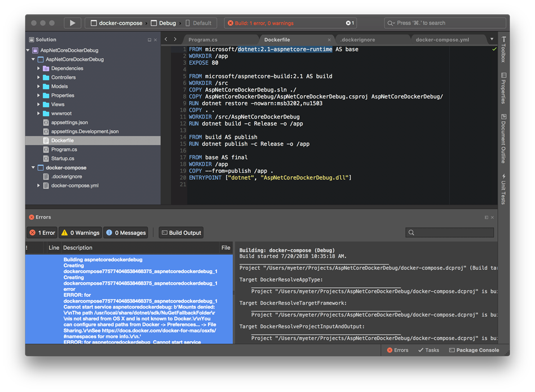Click the Errors pad search field
Image resolution: width=535 pixels, height=392 pixels.
pyautogui.click(x=450, y=233)
